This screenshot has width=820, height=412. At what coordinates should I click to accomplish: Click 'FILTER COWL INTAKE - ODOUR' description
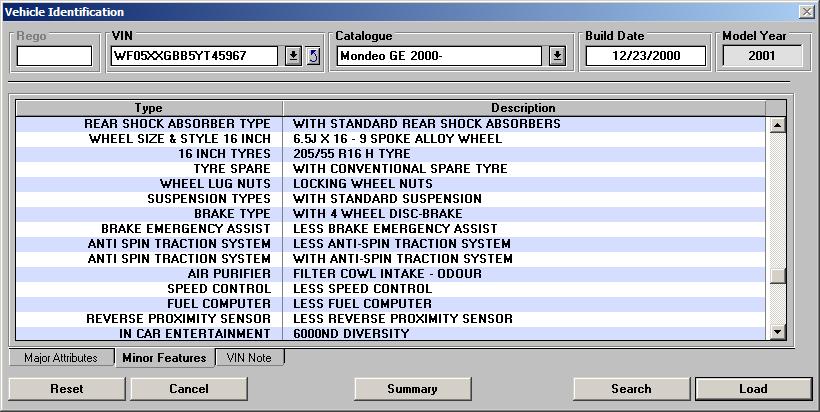coord(388,274)
